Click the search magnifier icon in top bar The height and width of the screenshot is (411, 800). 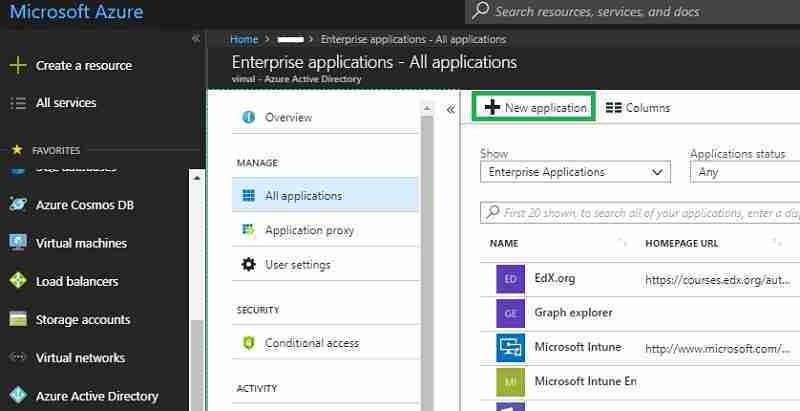click(x=480, y=11)
